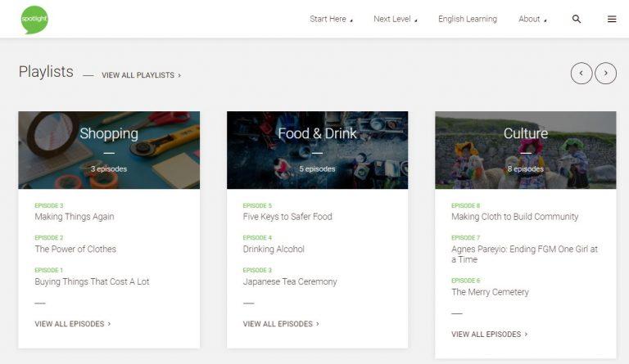Open episode Japanese Tea Ceremony
Image resolution: width=629 pixels, height=364 pixels.
tap(290, 281)
